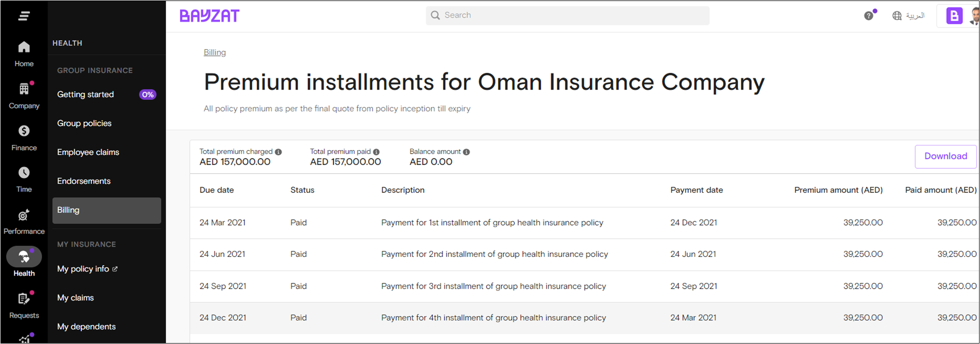980x344 pixels.
Task: Show info for Balance amount
Action: (x=466, y=152)
